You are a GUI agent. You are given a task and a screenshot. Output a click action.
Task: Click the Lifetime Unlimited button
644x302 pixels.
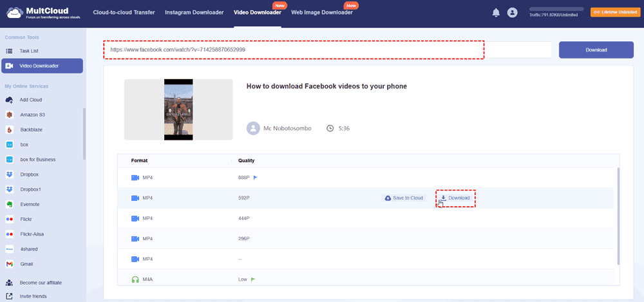(614, 12)
